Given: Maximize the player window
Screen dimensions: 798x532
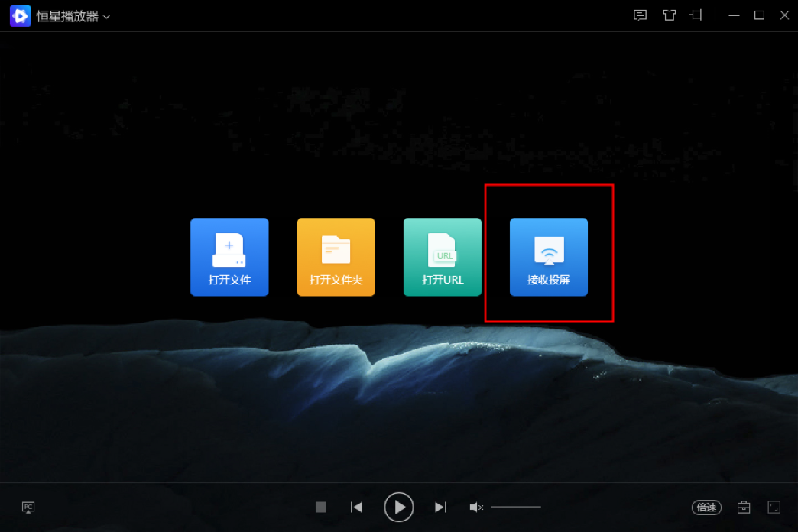Looking at the screenshot, I should pyautogui.click(x=759, y=15).
